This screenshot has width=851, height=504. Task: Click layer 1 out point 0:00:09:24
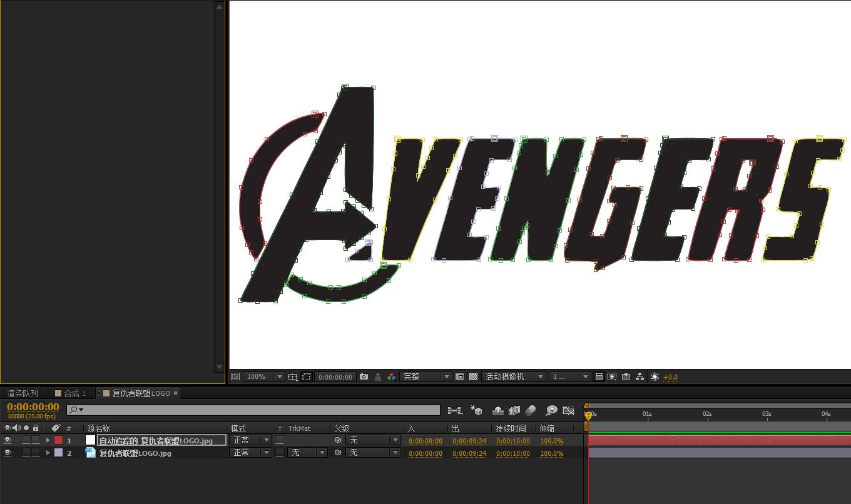pos(469,441)
